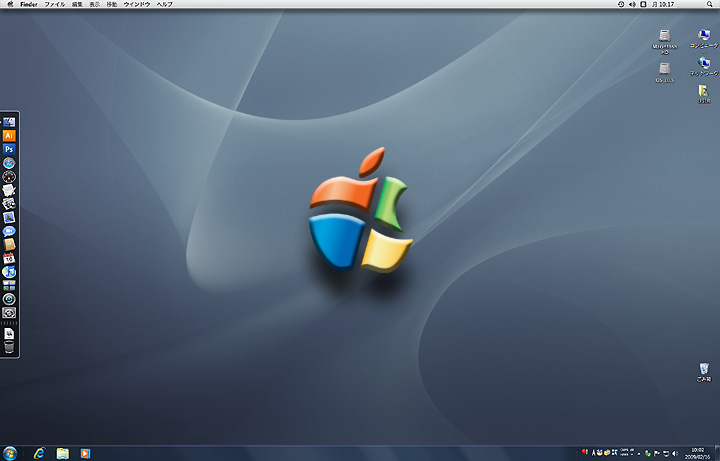Click the network icon in system tray
Image resolution: width=720 pixels, height=461 pixels.
(666, 454)
